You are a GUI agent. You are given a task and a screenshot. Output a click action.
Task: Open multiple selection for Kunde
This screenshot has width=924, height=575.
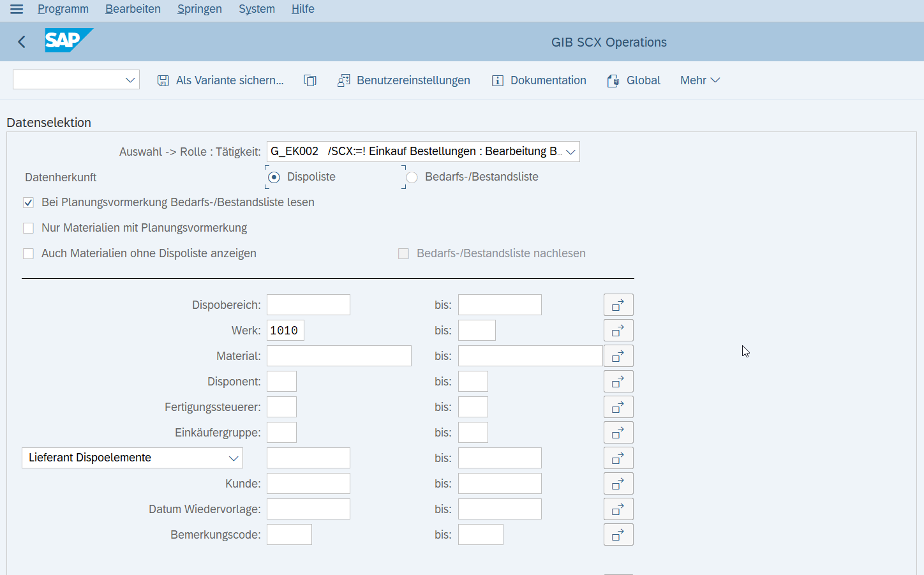point(618,484)
